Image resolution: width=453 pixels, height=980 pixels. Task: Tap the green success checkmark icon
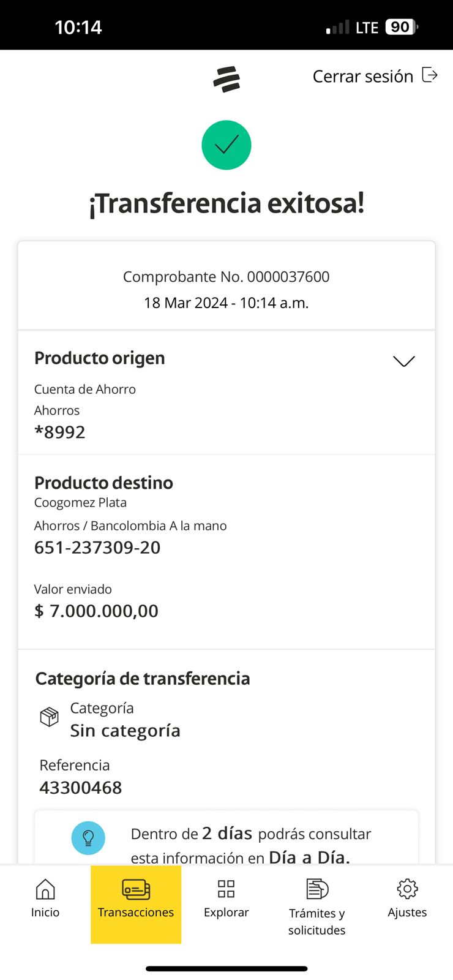tap(226, 145)
